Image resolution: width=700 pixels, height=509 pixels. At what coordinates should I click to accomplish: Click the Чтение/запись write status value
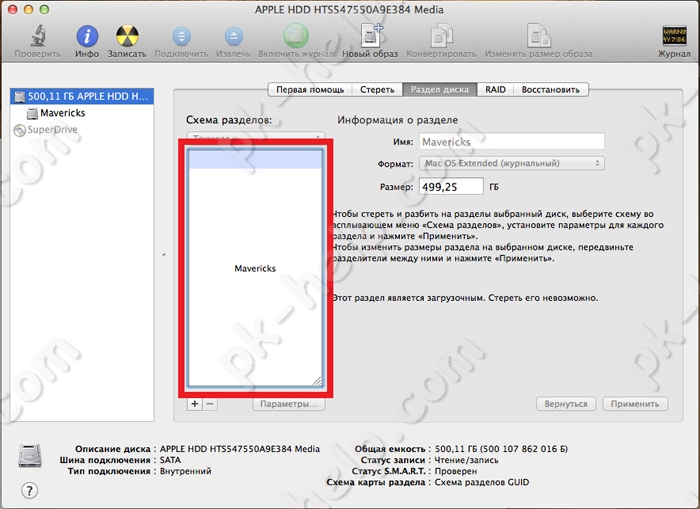(x=466, y=460)
